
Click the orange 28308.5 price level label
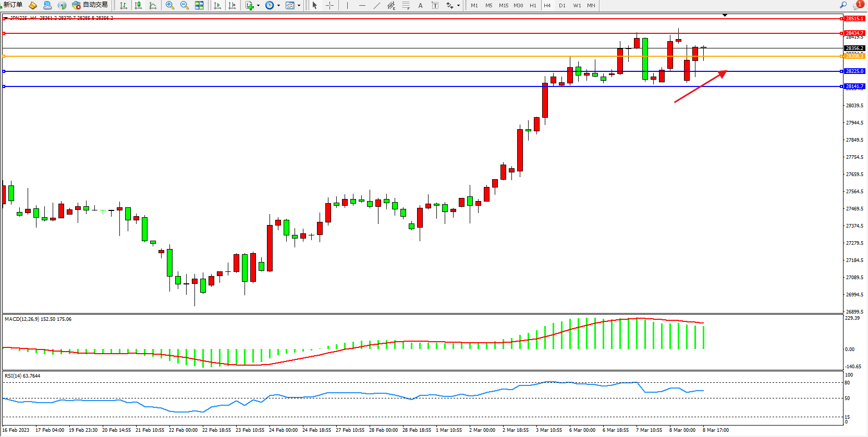[x=854, y=56]
